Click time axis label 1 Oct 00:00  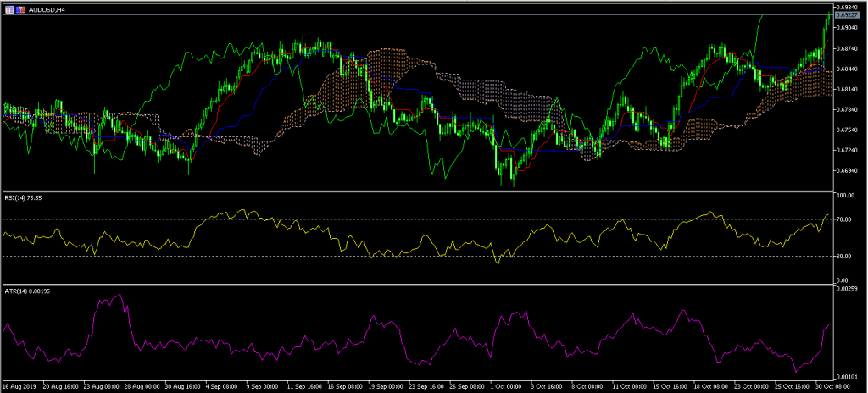point(507,386)
